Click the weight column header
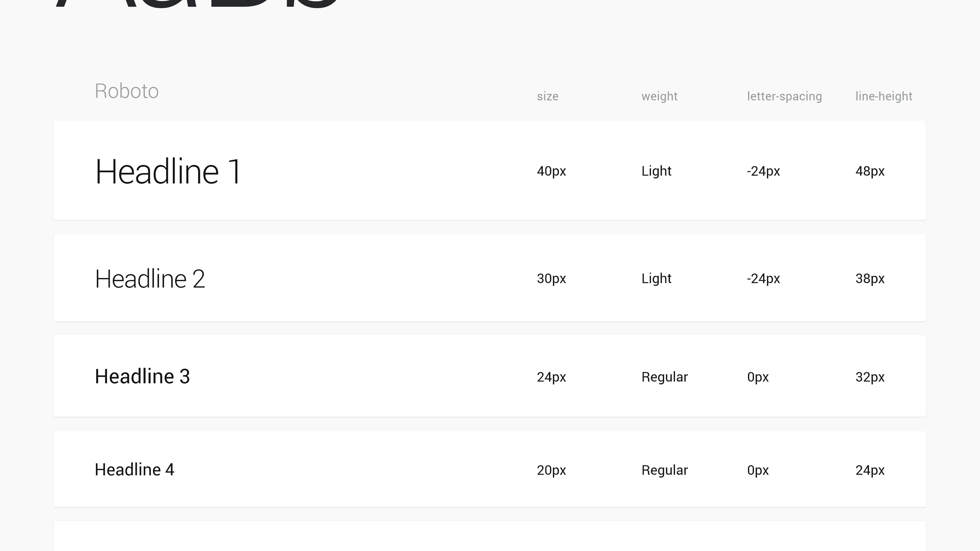 click(660, 96)
